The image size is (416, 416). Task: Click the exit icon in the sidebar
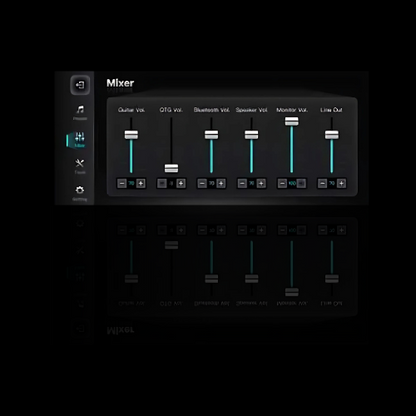80,85
